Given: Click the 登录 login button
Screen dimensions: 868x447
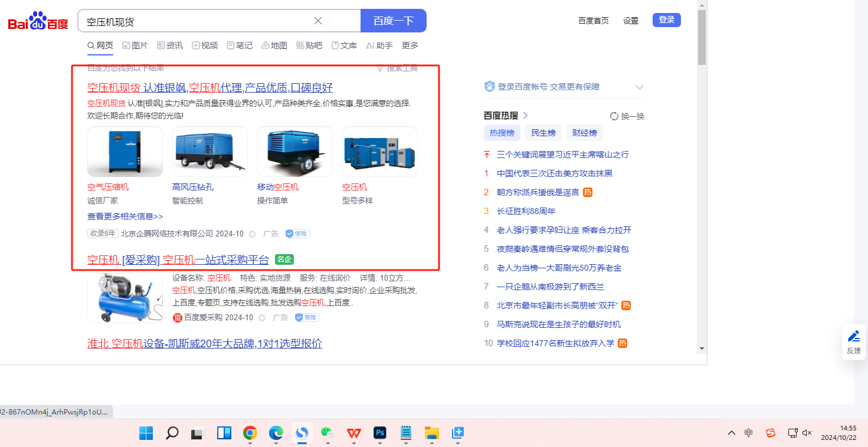Looking at the screenshot, I should pyautogui.click(x=667, y=20).
